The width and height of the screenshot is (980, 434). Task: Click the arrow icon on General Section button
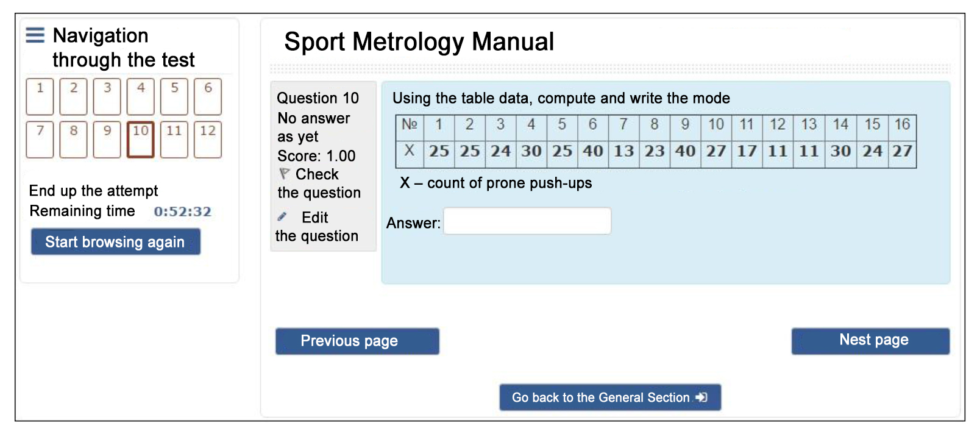[701, 397]
